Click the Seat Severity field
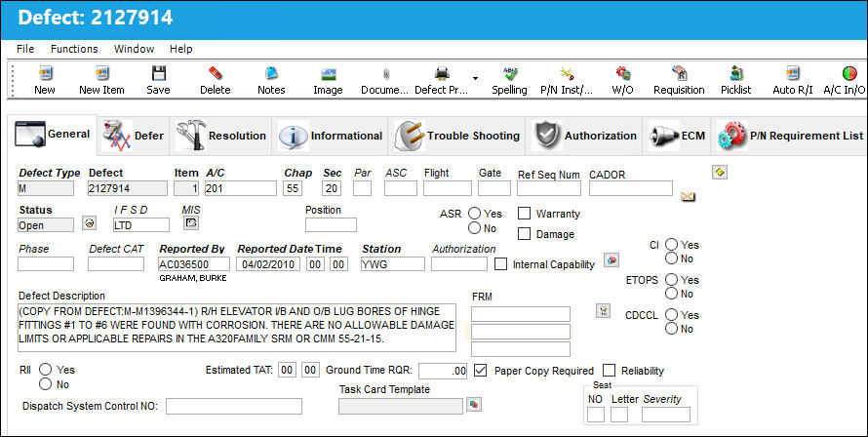The image size is (868, 437). click(x=666, y=415)
